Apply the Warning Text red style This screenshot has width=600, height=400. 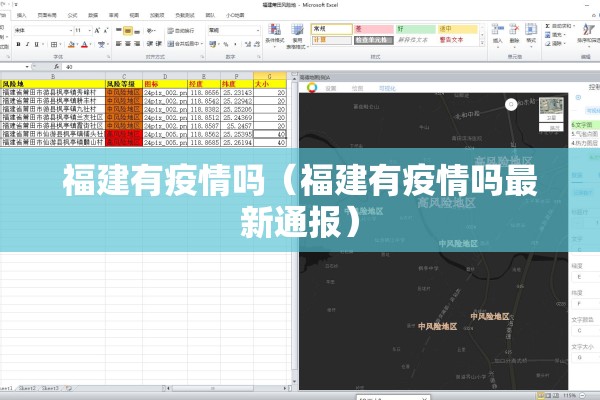click(x=458, y=40)
